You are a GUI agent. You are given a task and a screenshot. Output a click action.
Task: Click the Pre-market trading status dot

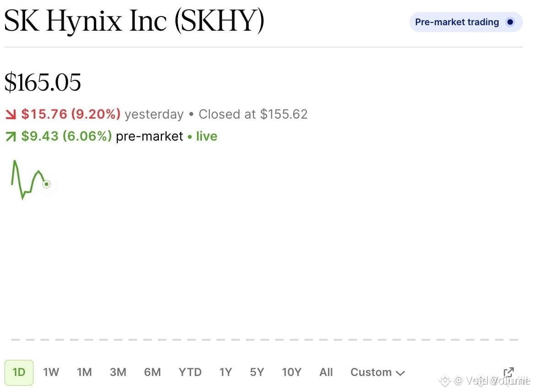[510, 22]
